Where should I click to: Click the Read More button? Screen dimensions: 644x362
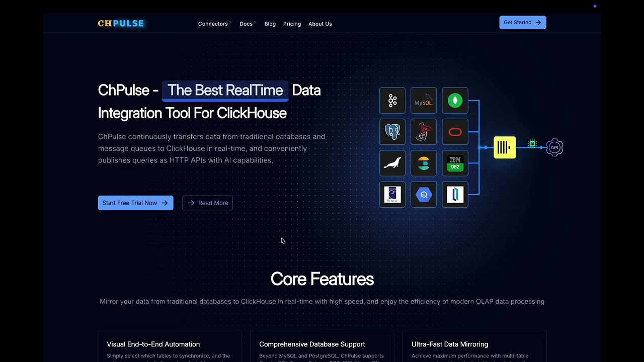coord(207,203)
